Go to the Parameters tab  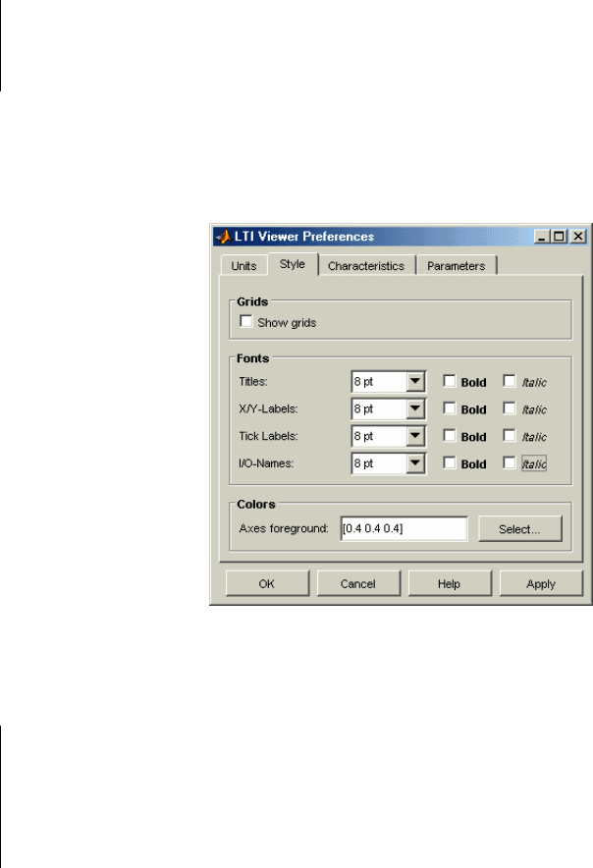pyautogui.click(x=456, y=266)
